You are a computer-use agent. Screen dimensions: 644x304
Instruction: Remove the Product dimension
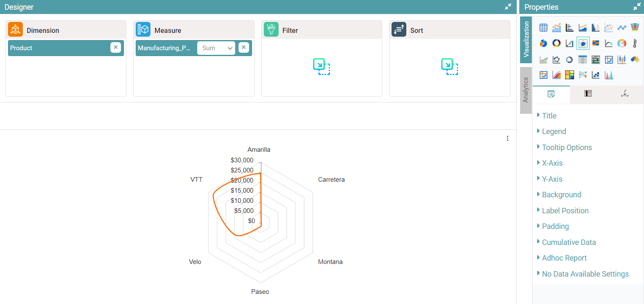[115, 48]
